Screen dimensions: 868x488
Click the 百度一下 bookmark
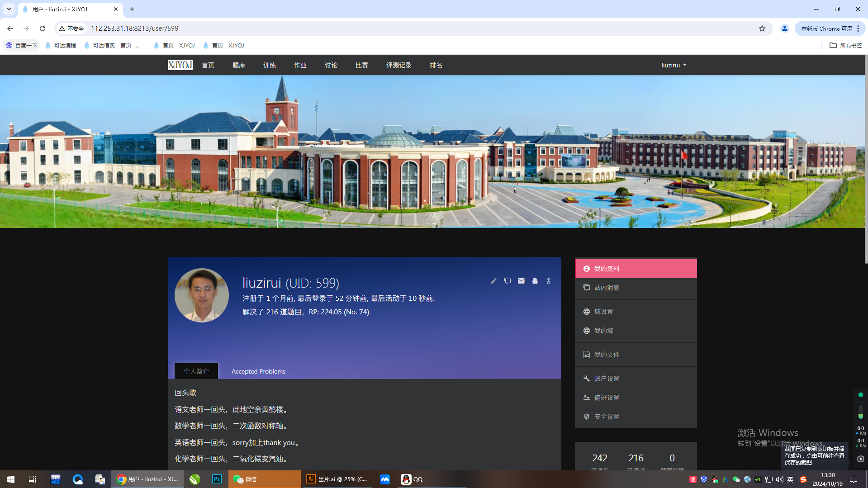(22, 45)
